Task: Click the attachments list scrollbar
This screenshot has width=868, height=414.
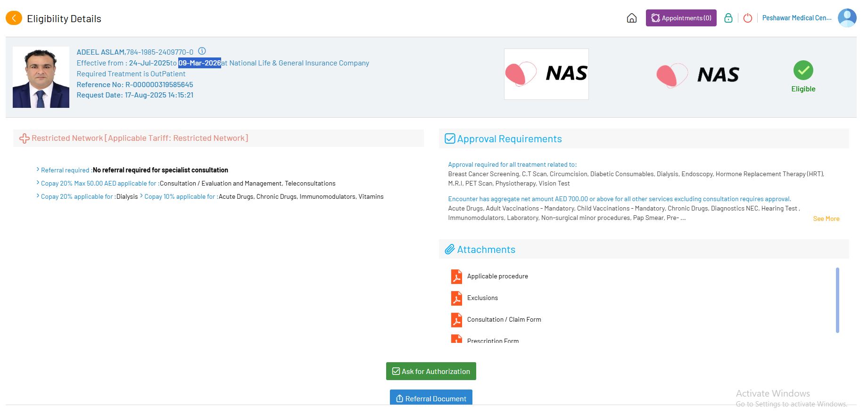Action: coord(837,300)
